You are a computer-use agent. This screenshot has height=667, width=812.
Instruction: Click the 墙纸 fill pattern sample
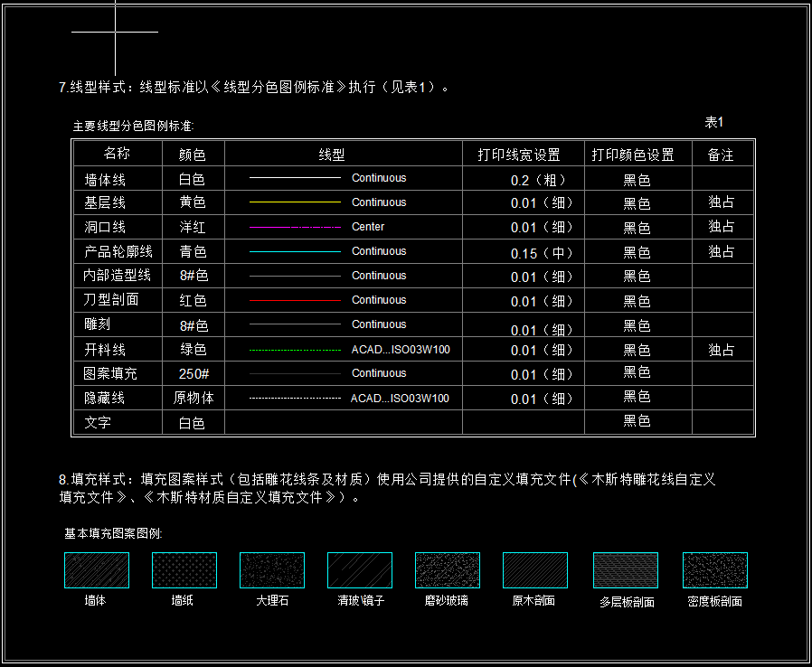[x=184, y=570]
